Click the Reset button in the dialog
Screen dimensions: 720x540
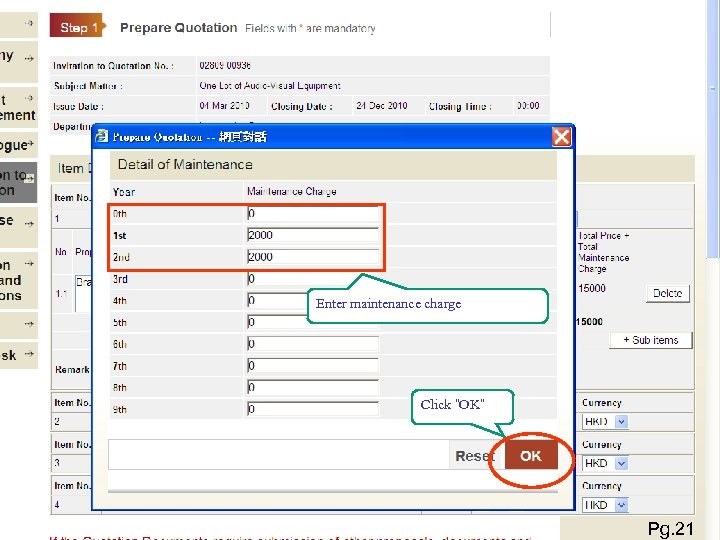click(x=475, y=456)
